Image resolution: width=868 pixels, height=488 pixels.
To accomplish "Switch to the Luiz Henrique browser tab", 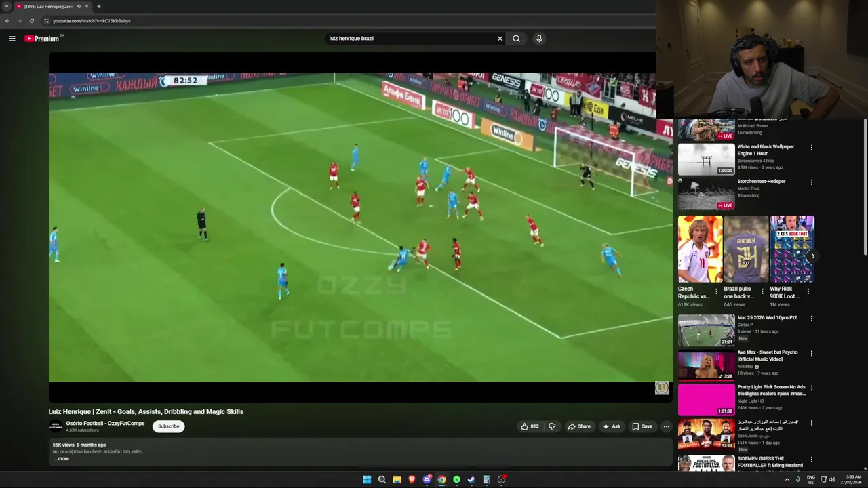I will [47, 6].
